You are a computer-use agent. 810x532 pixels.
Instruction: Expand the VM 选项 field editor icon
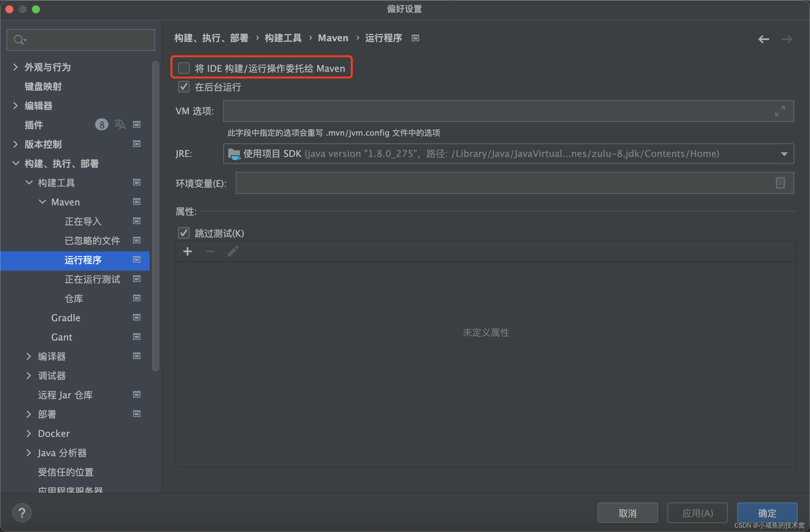(x=780, y=111)
